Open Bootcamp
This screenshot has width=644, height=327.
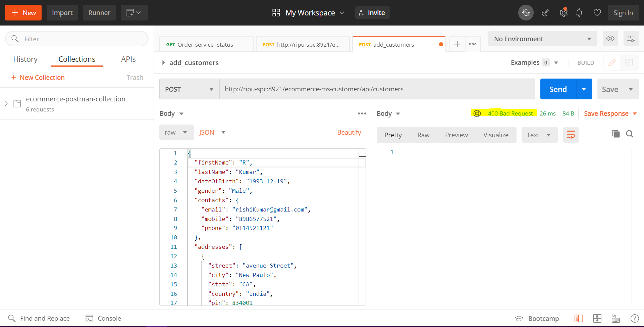pyautogui.click(x=537, y=318)
